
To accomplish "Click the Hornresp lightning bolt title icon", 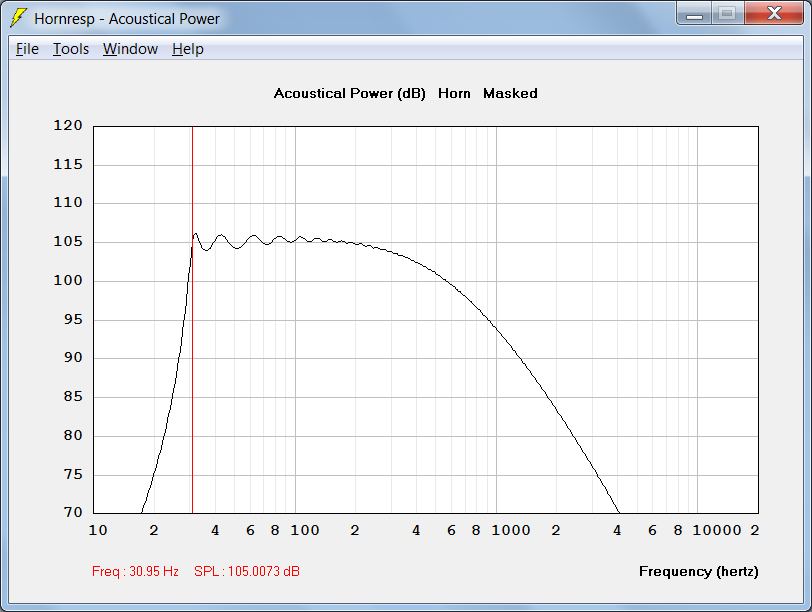I will coord(19,17).
